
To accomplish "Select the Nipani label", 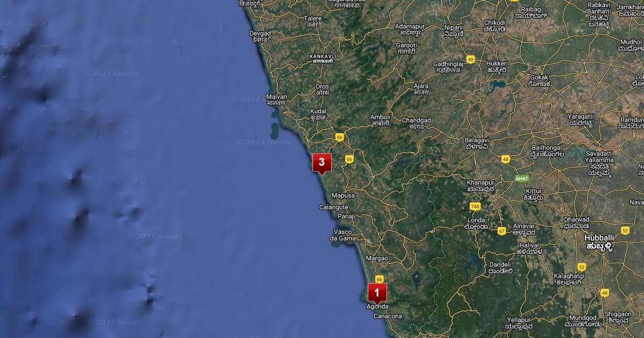I will pos(454,30).
